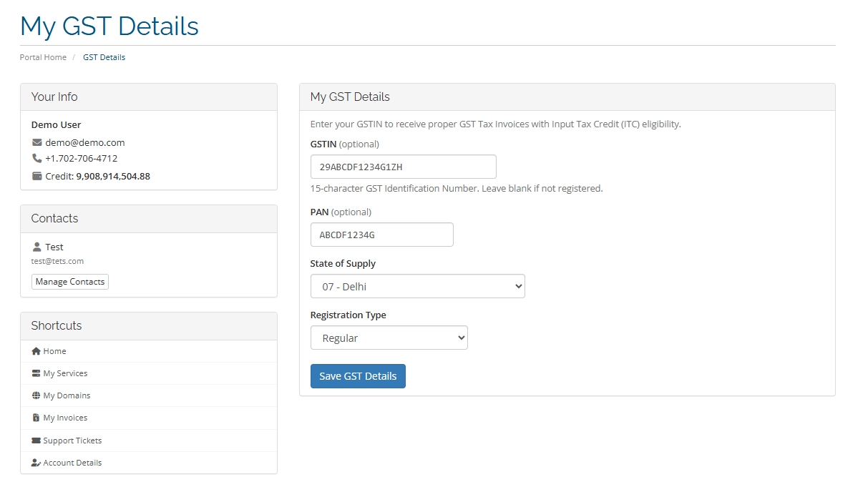The height and width of the screenshot is (487, 868).
Task: Click the 15-character GST Identification Number hint
Action: (x=457, y=189)
